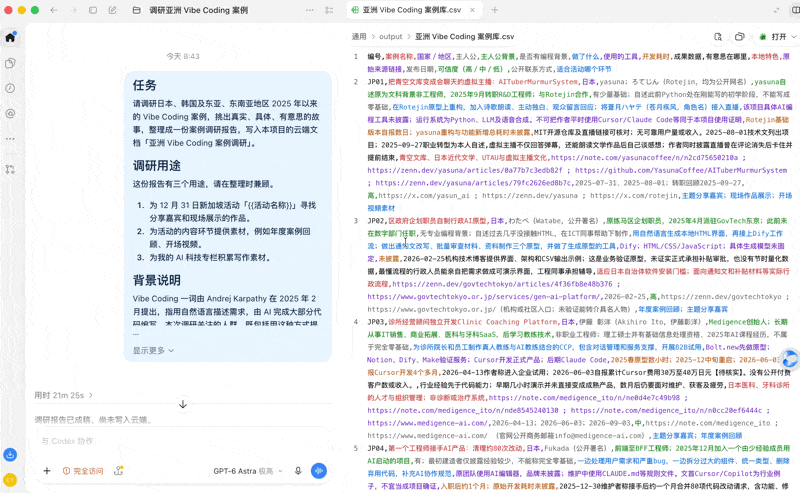Copy file with the duplicate pages icon

(739, 37)
